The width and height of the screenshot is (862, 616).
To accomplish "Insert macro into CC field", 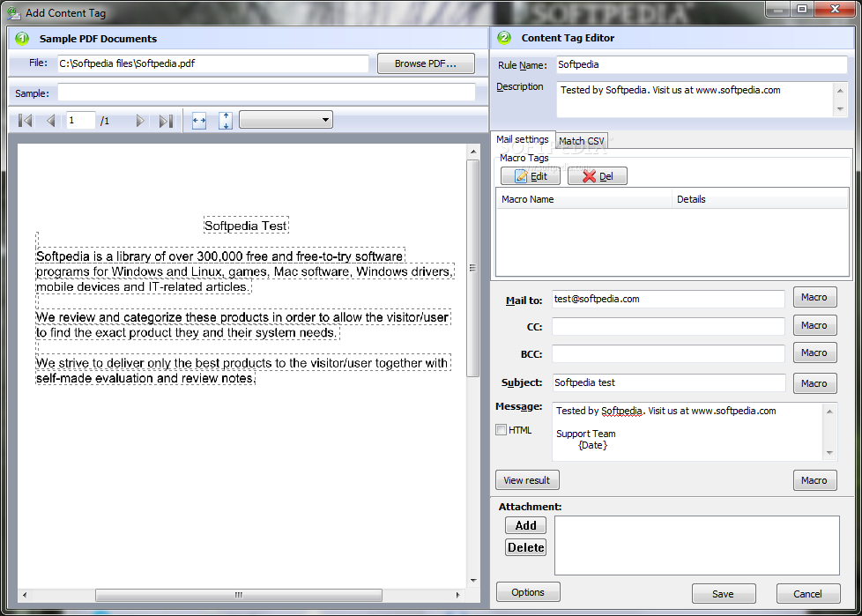I will coord(814,325).
